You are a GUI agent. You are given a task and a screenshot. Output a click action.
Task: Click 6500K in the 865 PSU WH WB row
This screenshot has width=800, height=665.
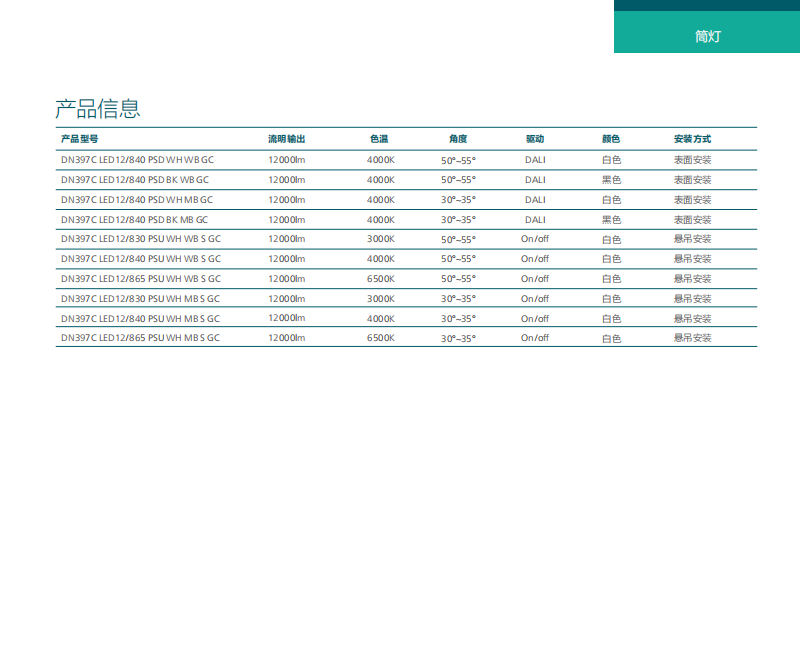point(381,279)
